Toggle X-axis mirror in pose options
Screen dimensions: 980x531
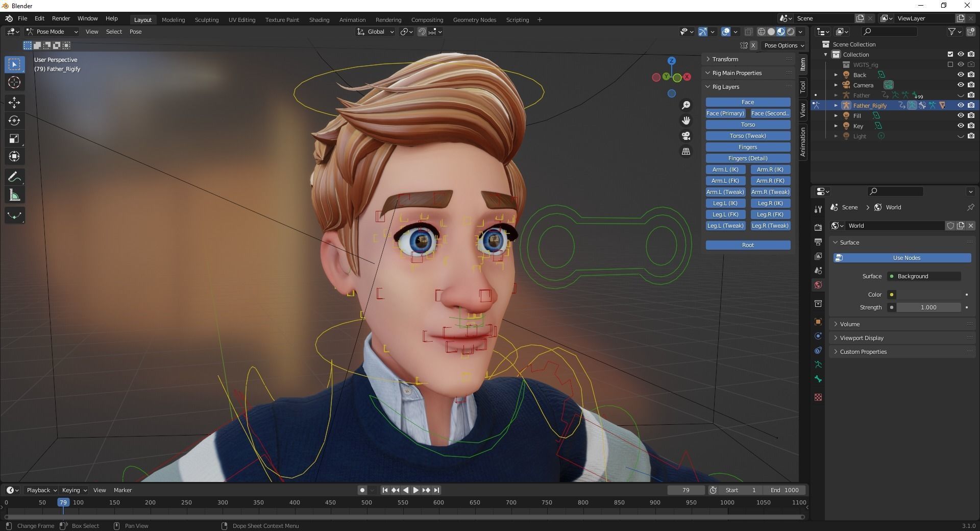[x=753, y=45]
